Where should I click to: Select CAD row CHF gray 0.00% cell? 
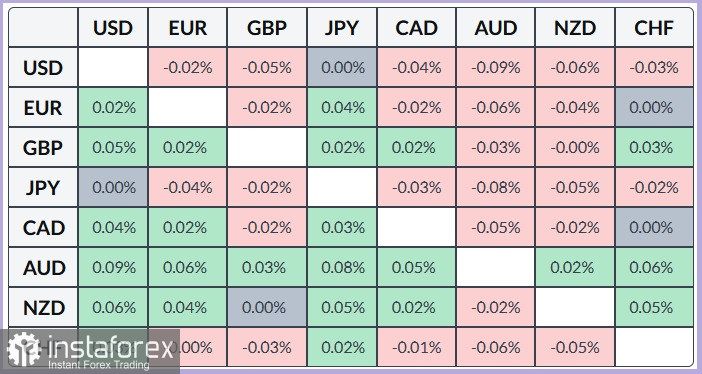point(654,227)
